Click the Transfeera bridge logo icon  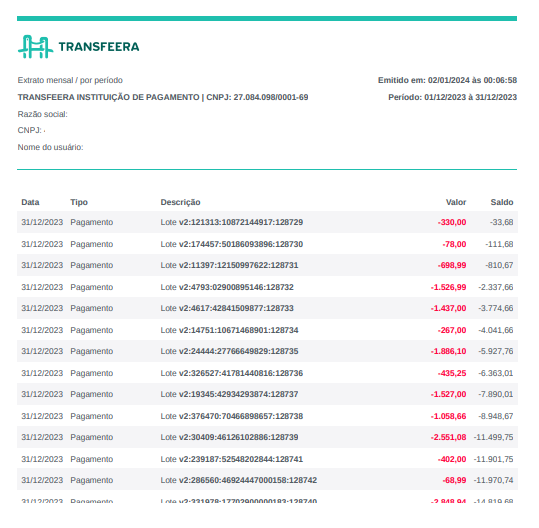point(36,47)
